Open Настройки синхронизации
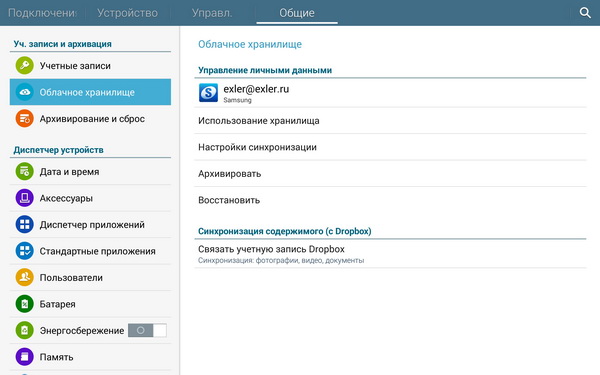 [390, 147]
